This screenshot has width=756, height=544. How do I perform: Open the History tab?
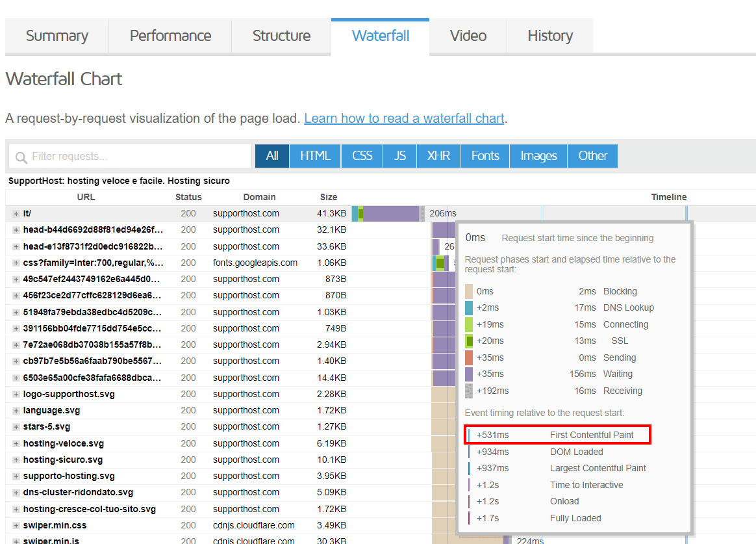click(x=549, y=36)
